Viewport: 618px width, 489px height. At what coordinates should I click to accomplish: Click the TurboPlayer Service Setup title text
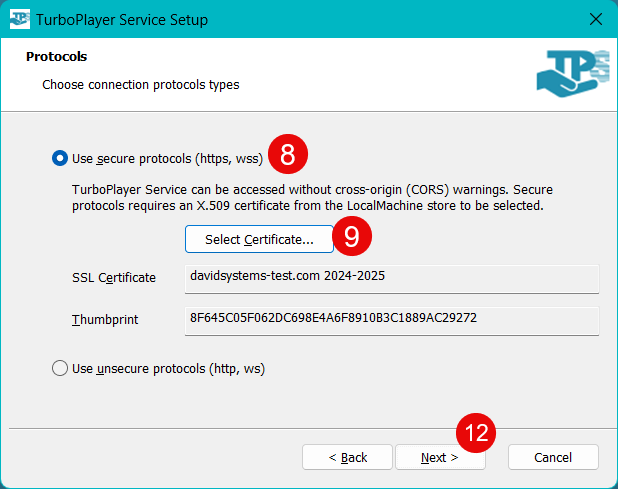pyautogui.click(x=124, y=19)
